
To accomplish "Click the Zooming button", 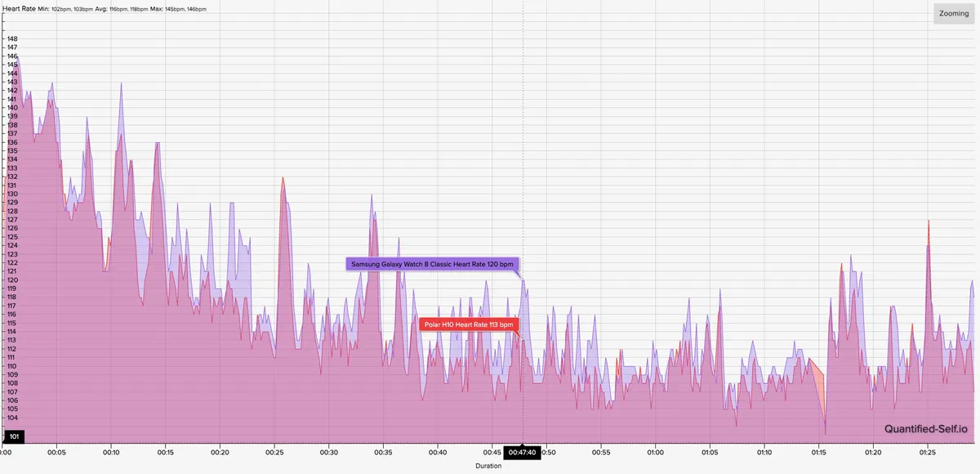I will click(x=954, y=14).
